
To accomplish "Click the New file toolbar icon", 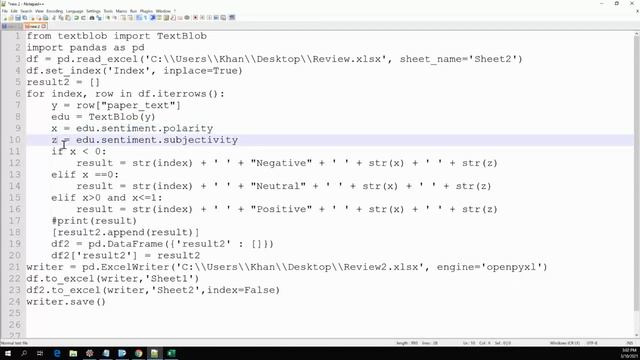I will click(x=5, y=18).
